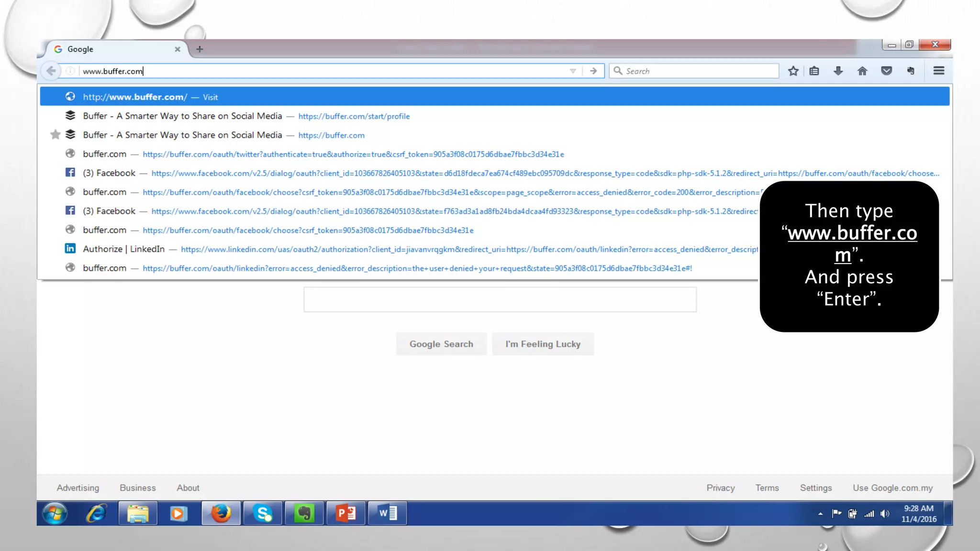Pick bookmarked Buffer suggestion https://buffer.com

[495, 135]
